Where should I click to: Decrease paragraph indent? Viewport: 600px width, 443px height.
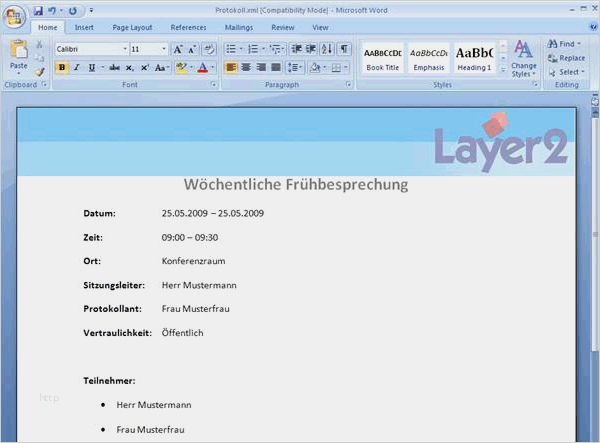[x=297, y=49]
